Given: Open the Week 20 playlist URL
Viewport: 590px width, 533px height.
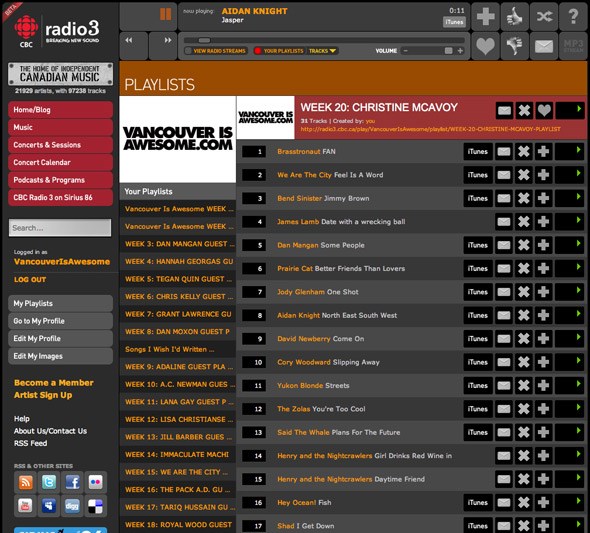Looking at the screenshot, I should click(x=430, y=129).
